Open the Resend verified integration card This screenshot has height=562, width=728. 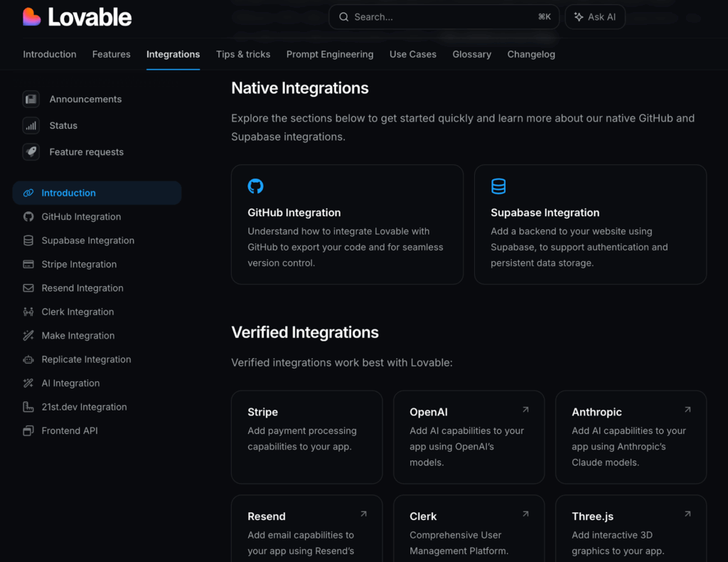[x=307, y=529]
